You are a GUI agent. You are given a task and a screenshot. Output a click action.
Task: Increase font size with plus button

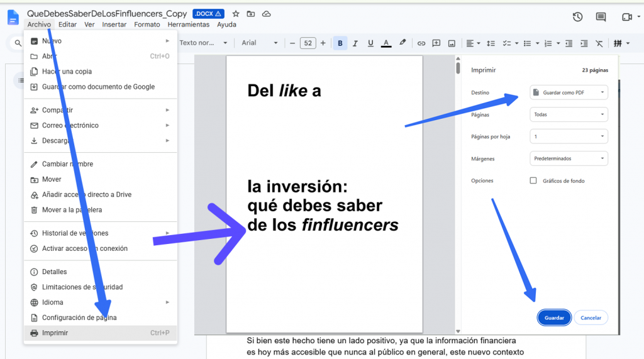point(323,43)
